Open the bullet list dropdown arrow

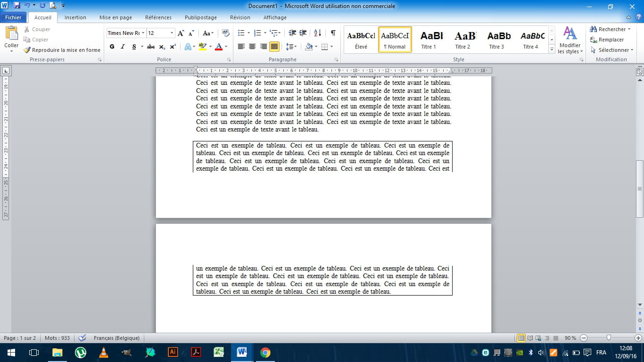[249, 33]
